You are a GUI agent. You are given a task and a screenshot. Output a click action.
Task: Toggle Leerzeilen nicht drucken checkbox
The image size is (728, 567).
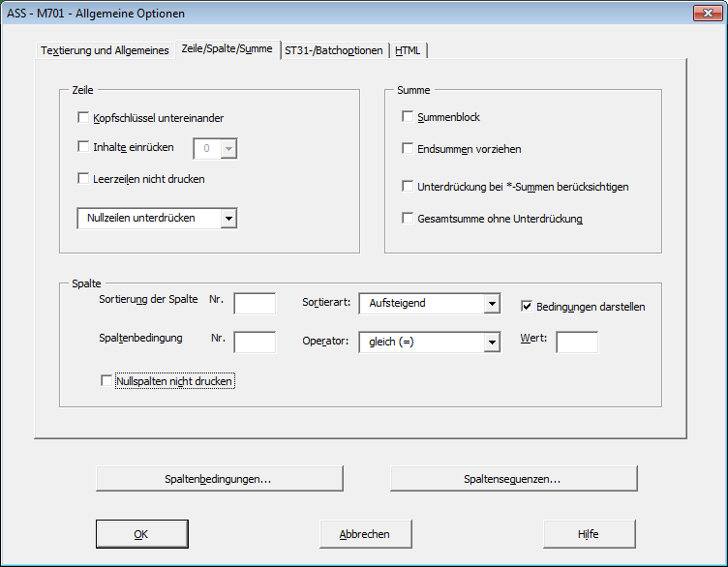[82, 179]
